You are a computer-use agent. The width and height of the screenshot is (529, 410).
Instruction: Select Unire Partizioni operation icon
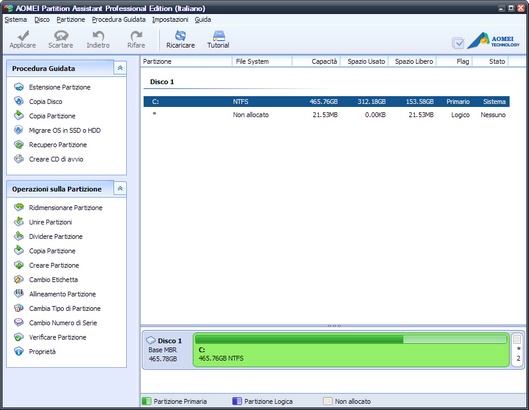tap(19, 222)
